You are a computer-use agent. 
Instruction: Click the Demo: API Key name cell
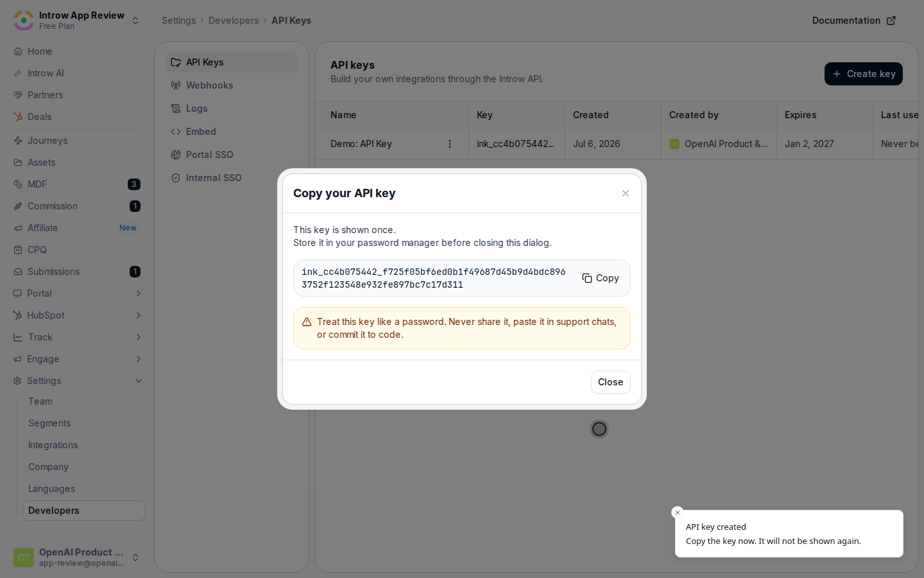point(361,144)
